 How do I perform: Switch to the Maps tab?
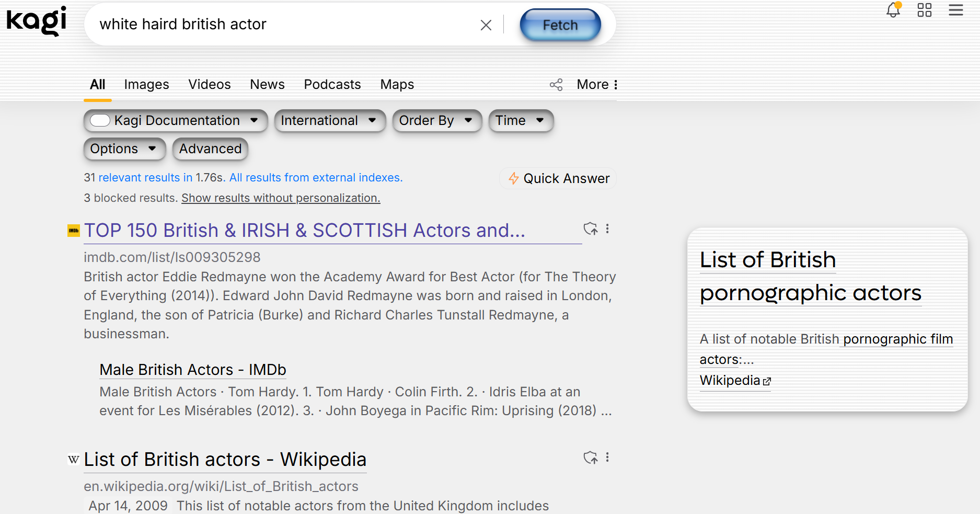pyautogui.click(x=397, y=85)
